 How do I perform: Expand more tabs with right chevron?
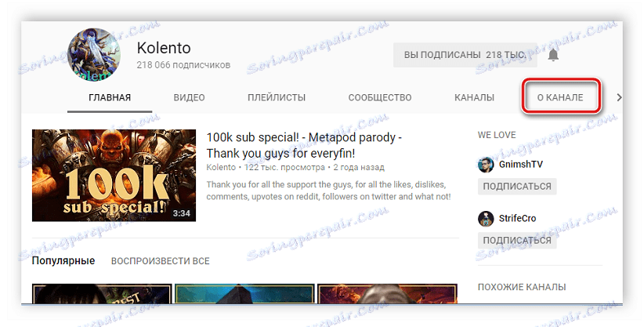[x=618, y=97]
